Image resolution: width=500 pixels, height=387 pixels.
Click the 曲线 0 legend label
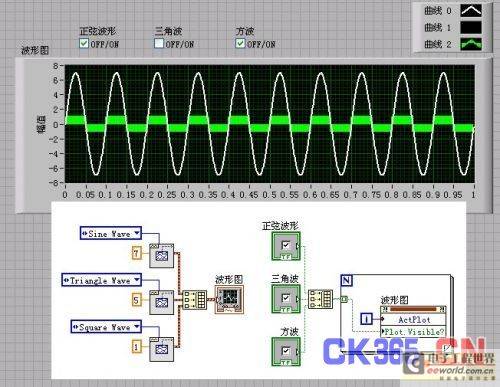pos(437,11)
